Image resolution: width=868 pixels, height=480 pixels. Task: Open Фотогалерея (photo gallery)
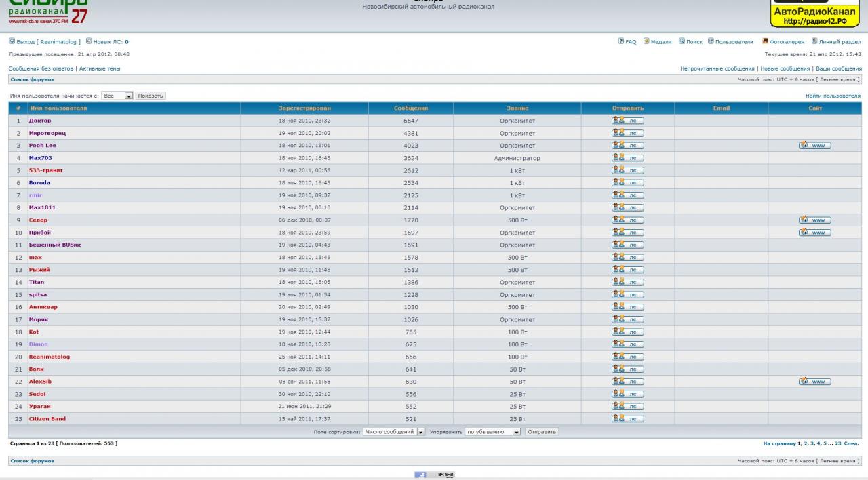click(787, 42)
